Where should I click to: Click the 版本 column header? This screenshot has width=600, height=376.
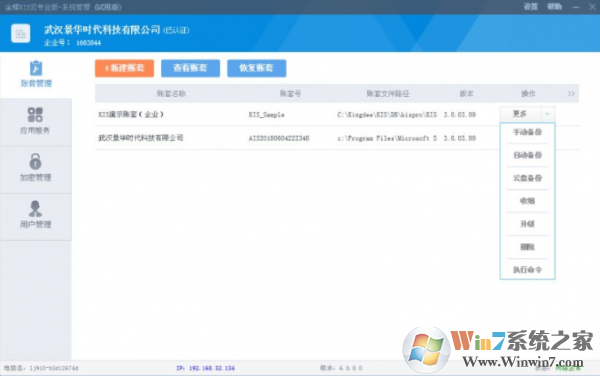tap(466, 94)
